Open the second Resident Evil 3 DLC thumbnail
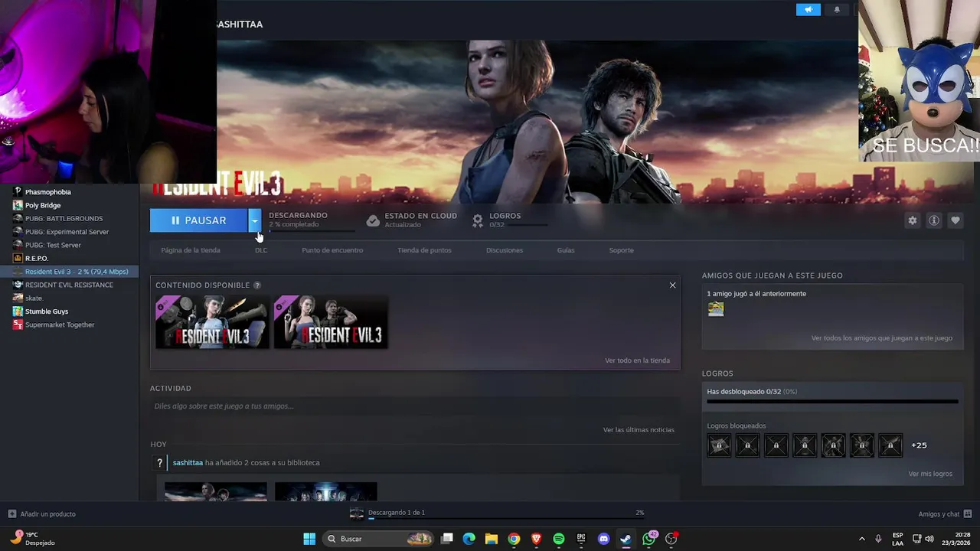Image resolution: width=980 pixels, height=551 pixels. 331,322
